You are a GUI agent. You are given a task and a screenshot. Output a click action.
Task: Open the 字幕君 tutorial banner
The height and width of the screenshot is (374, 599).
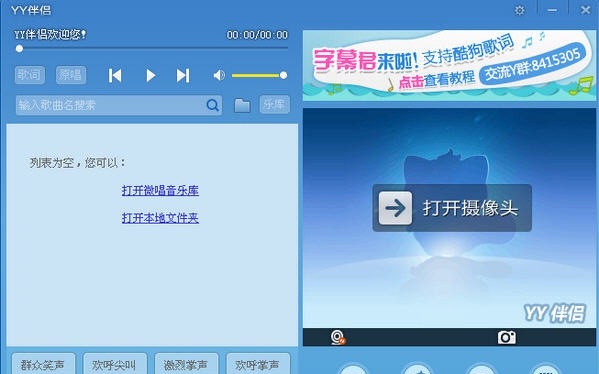pyautogui.click(x=449, y=65)
